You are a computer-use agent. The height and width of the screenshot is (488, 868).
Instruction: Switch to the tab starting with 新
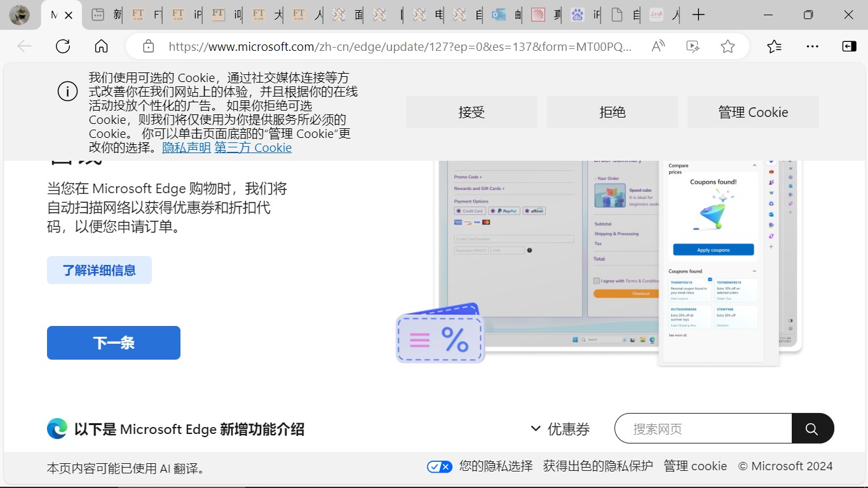tap(105, 15)
